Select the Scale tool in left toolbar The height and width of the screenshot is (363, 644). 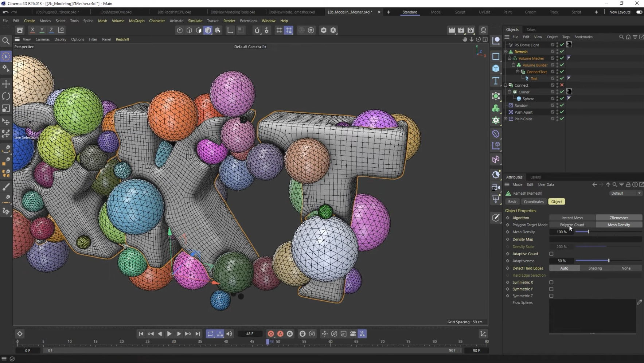[x=6, y=109]
